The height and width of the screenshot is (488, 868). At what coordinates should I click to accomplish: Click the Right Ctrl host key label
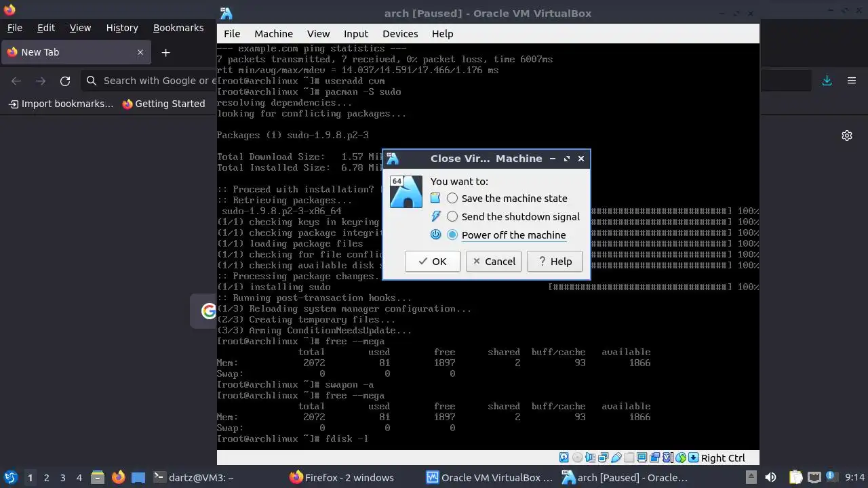tap(723, 458)
